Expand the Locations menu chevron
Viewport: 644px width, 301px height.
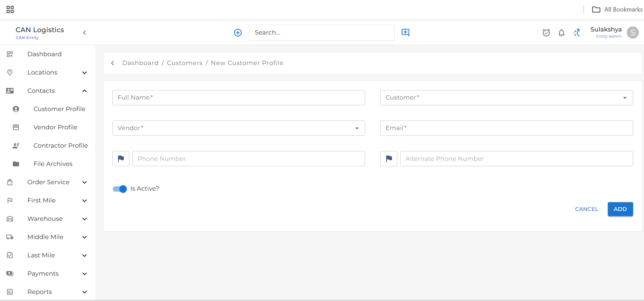tap(84, 72)
